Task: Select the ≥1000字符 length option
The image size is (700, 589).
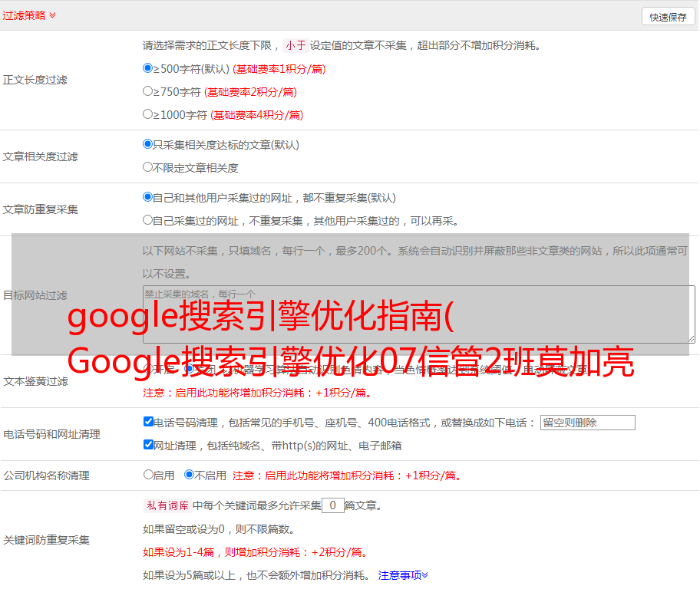Action: 147,114
